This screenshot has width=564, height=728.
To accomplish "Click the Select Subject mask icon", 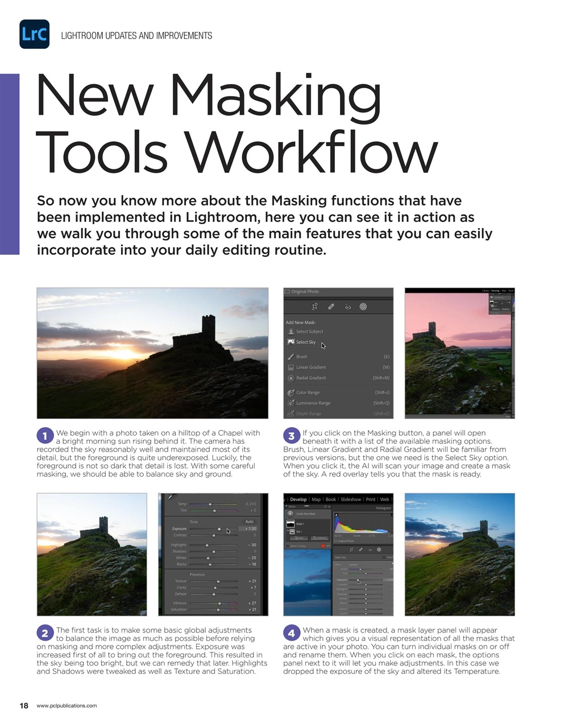I will [292, 332].
